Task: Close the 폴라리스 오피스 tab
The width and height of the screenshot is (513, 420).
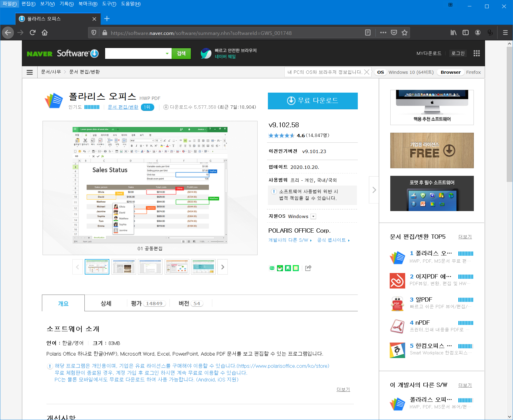Action: pos(94,19)
